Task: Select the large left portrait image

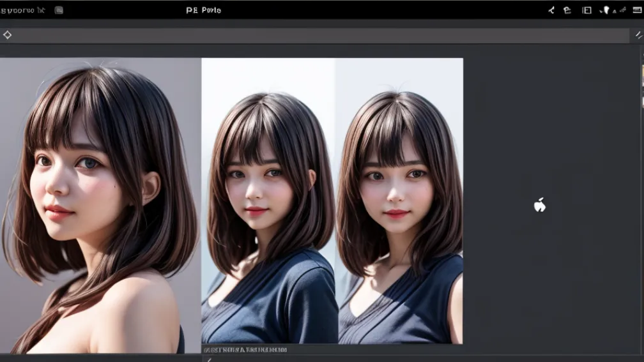Action: pyautogui.click(x=101, y=206)
